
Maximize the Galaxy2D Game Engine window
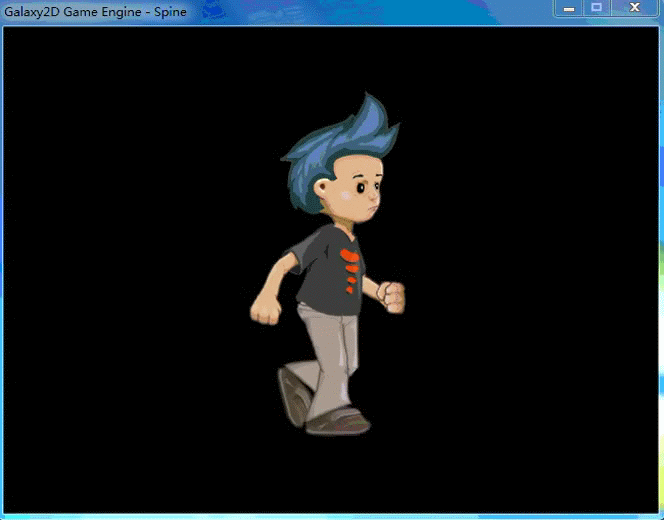596,8
